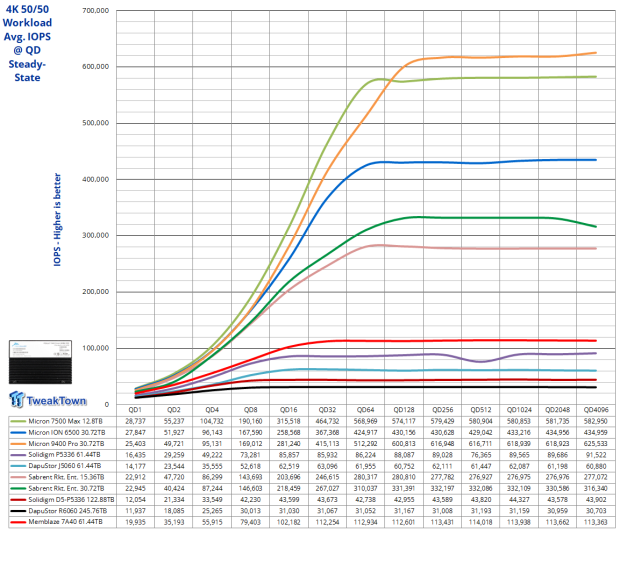Click the blue Micron ION 6500 legend swatch
Viewport: 620px width, 568px height.
(18, 433)
